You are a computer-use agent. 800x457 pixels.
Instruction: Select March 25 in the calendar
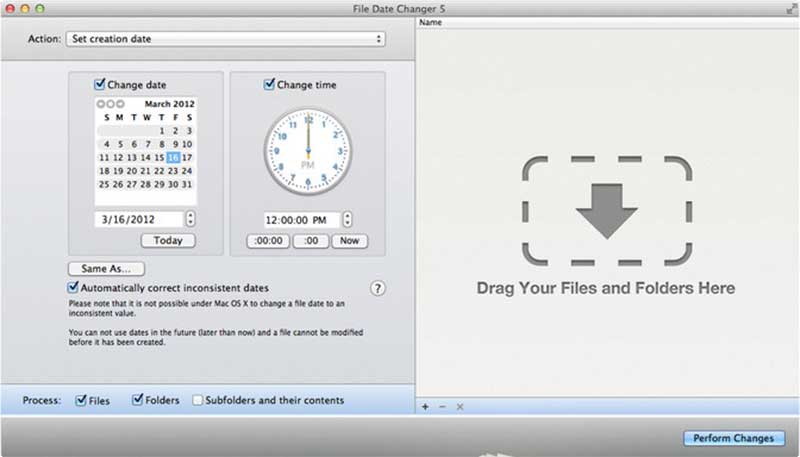[104, 184]
